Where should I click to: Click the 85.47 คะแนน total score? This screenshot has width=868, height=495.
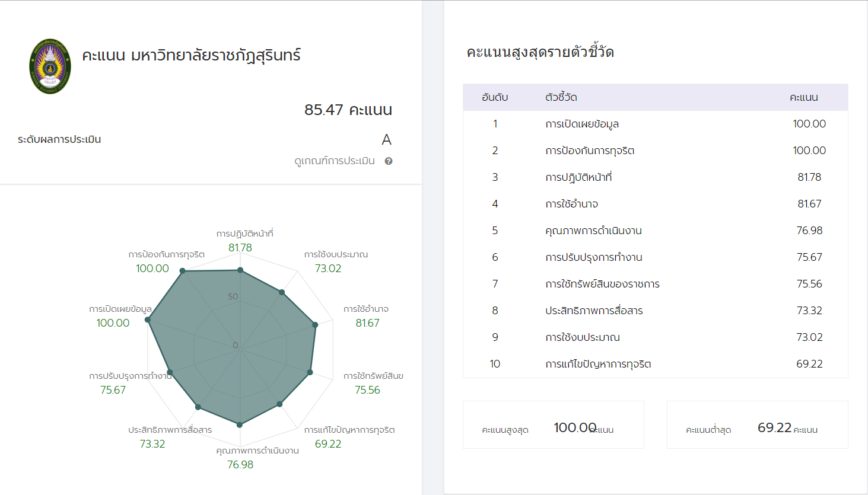pyautogui.click(x=348, y=110)
